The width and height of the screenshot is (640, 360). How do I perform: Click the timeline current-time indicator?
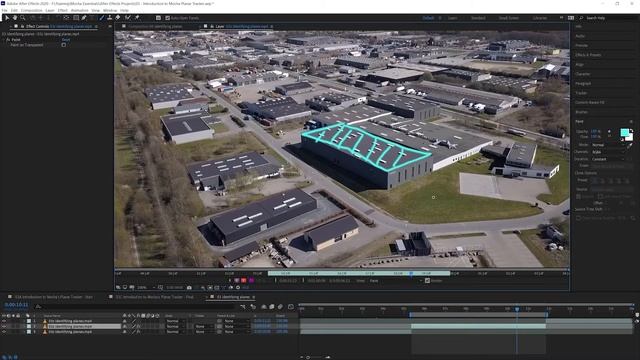click(x=517, y=309)
